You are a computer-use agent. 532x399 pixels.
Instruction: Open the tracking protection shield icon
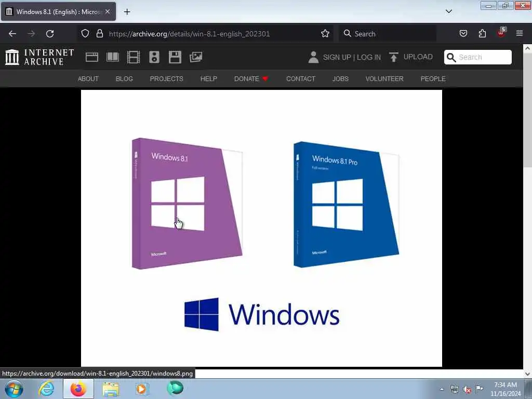[85, 33]
